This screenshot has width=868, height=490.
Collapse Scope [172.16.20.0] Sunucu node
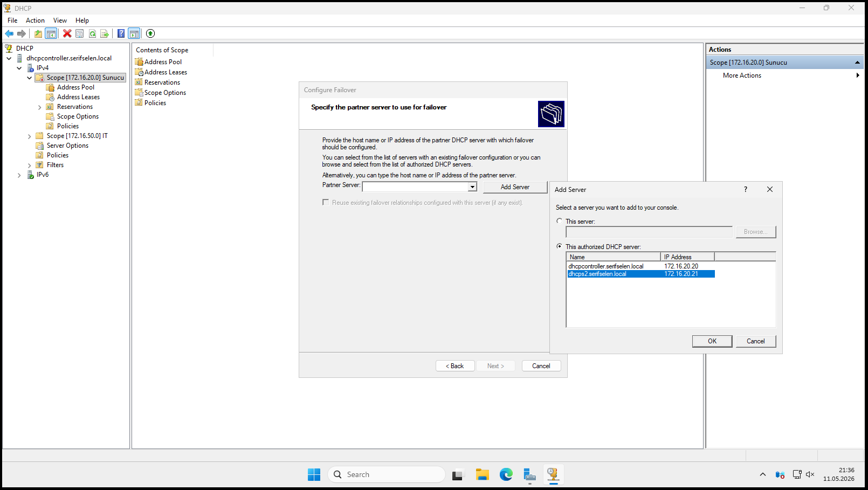coord(30,78)
